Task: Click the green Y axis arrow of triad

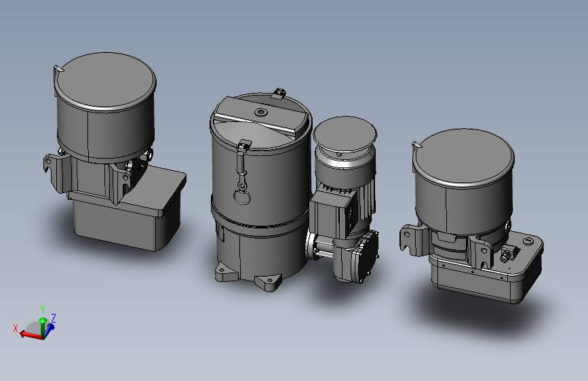Action: [x=43, y=327]
